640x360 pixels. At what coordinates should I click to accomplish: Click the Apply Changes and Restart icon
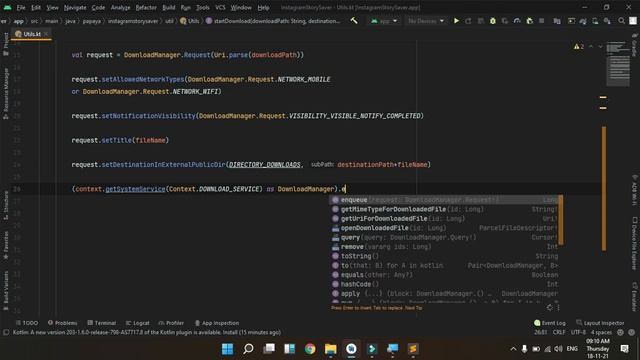[469, 20]
